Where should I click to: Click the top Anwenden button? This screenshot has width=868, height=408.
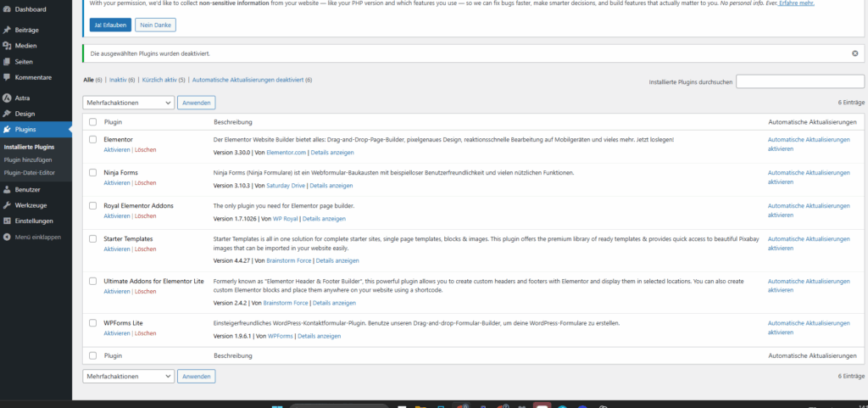click(x=197, y=103)
